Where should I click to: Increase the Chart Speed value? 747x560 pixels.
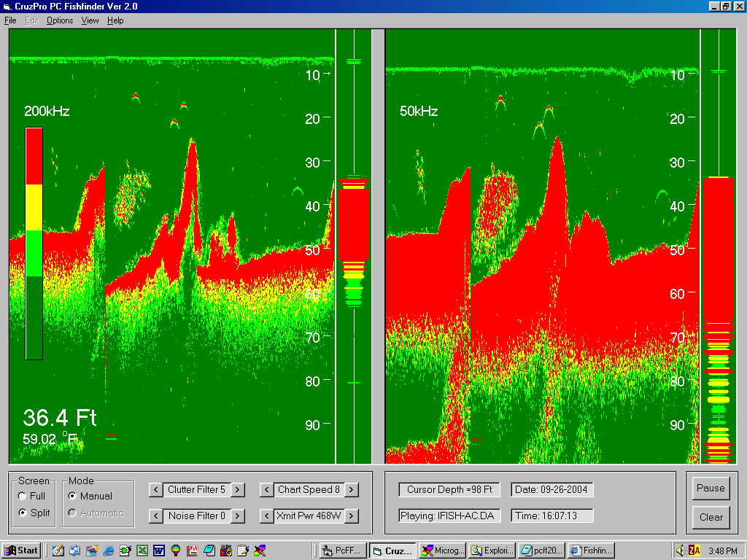pyautogui.click(x=352, y=489)
